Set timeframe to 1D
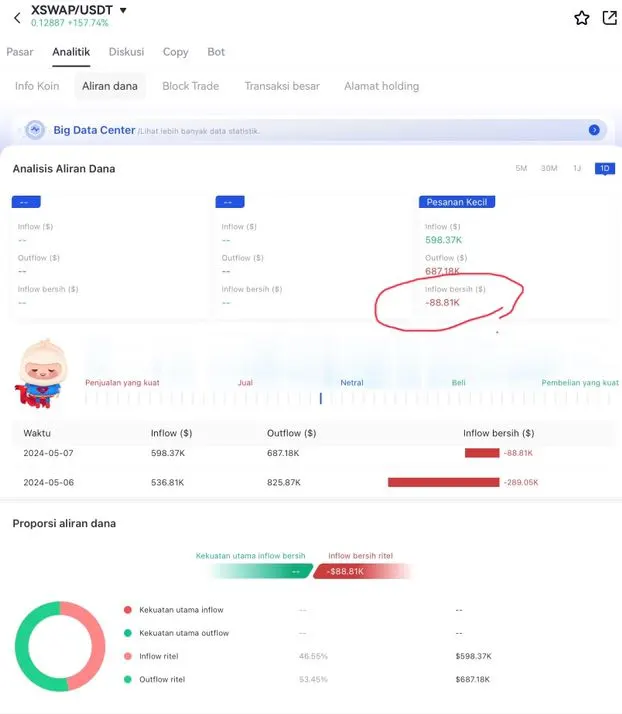Image resolution: width=622 pixels, height=714 pixels. pos(605,168)
